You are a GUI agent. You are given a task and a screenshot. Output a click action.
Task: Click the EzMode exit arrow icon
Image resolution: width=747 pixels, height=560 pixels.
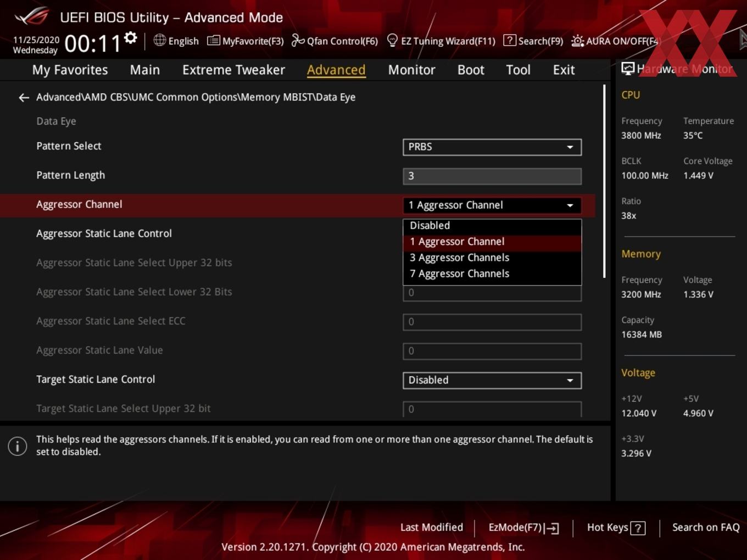(x=551, y=528)
